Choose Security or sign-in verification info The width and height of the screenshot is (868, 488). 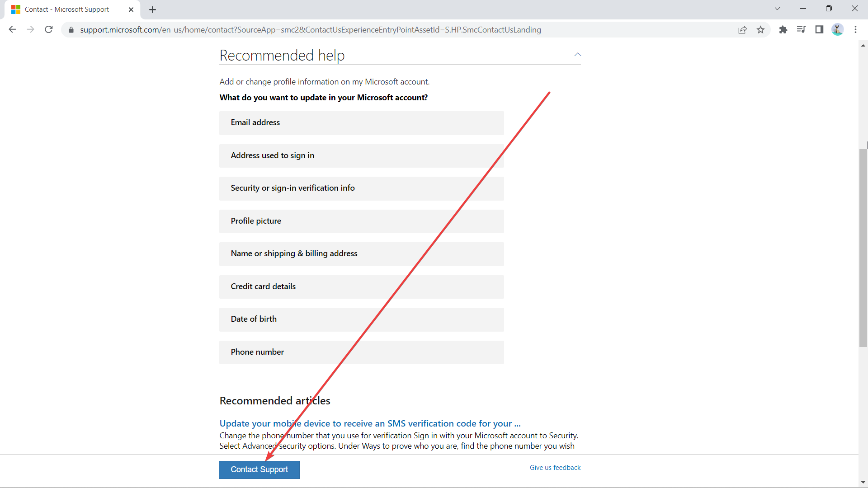(x=361, y=188)
